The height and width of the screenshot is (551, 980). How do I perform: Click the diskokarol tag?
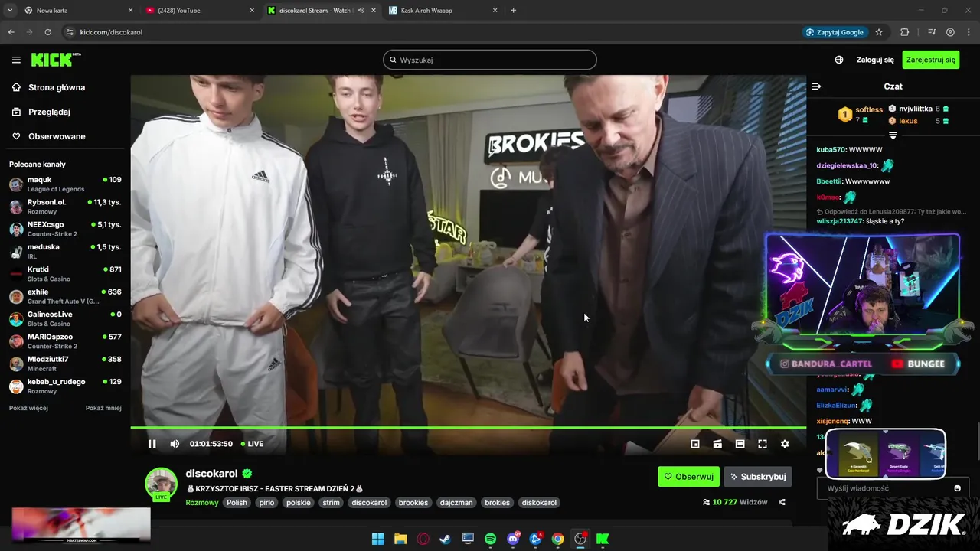pyautogui.click(x=540, y=503)
